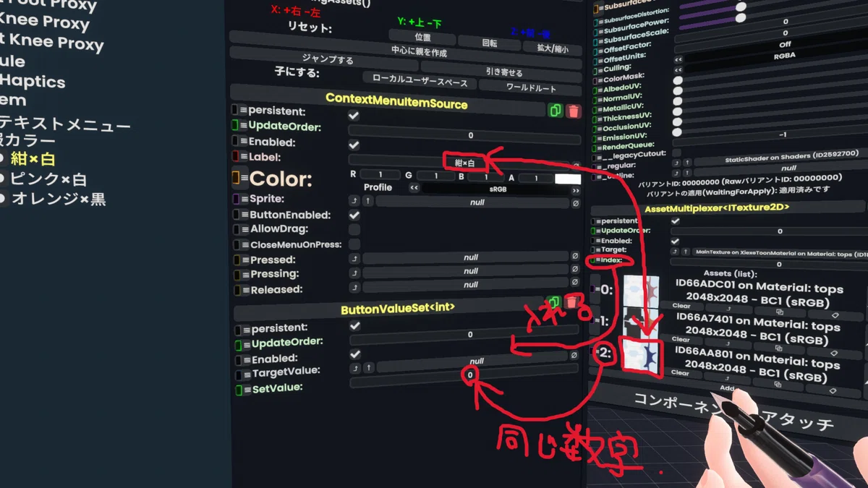Toggle Enabled checkbox in AssetMultiplexer
The width and height of the screenshot is (868, 488).
point(675,241)
